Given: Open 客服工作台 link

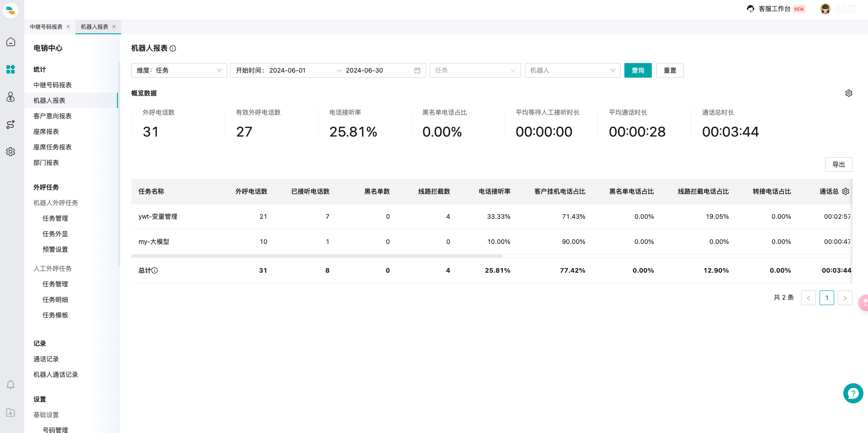Looking at the screenshot, I should 775,9.
